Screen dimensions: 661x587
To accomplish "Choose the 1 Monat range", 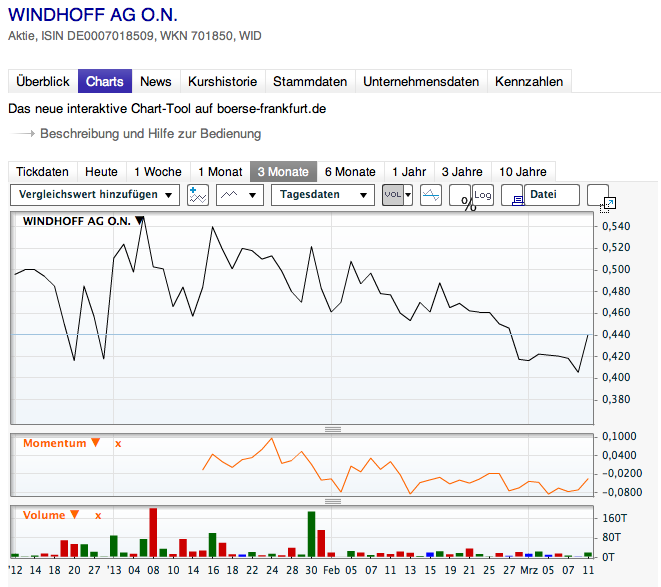I will click(x=220, y=172).
